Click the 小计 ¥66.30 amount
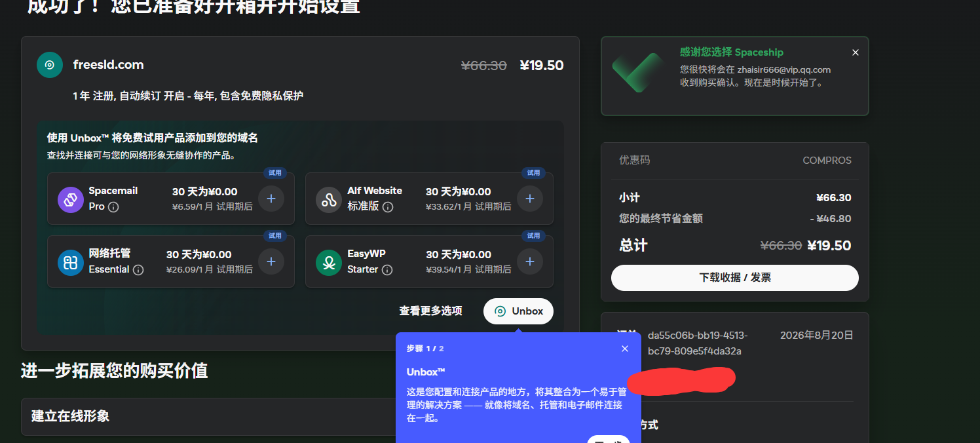The height and width of the screenshot is (443, 980). pos(834,198)
